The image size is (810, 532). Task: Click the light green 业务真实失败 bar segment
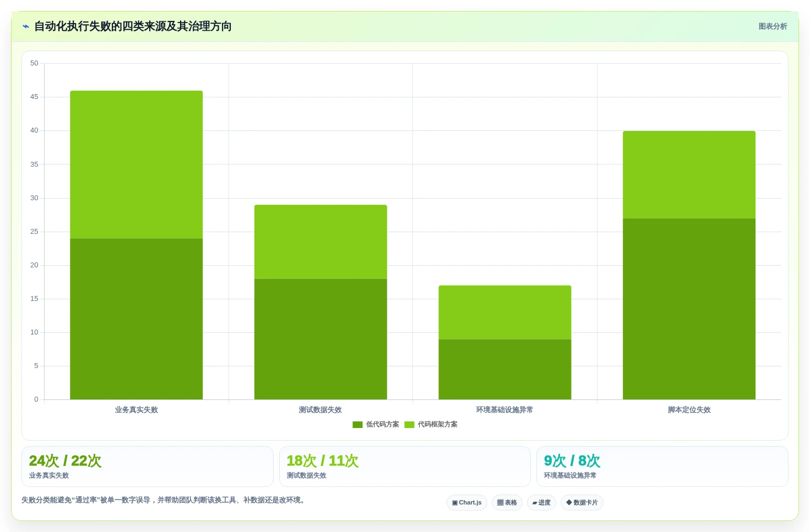coord(136,164)
